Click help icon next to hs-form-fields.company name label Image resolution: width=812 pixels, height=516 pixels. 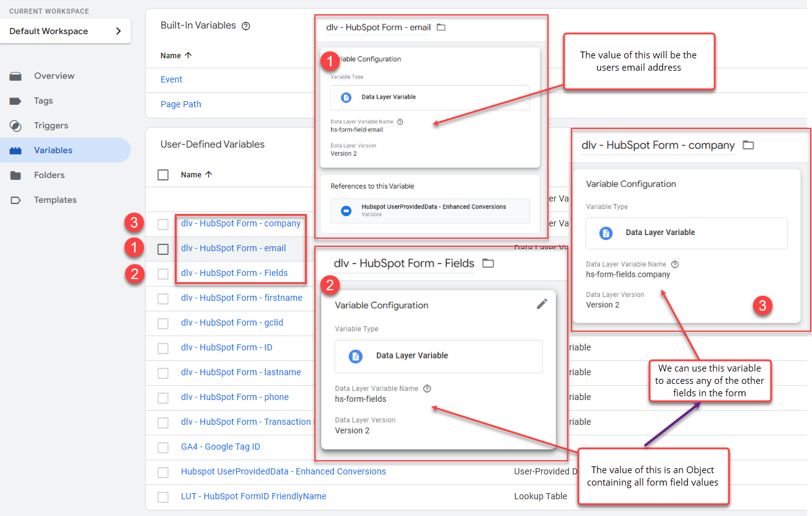tap(675, 264)
